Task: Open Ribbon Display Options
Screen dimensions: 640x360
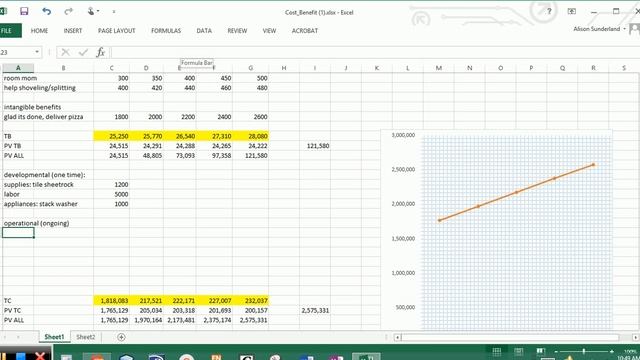Action: coord(572,11)
